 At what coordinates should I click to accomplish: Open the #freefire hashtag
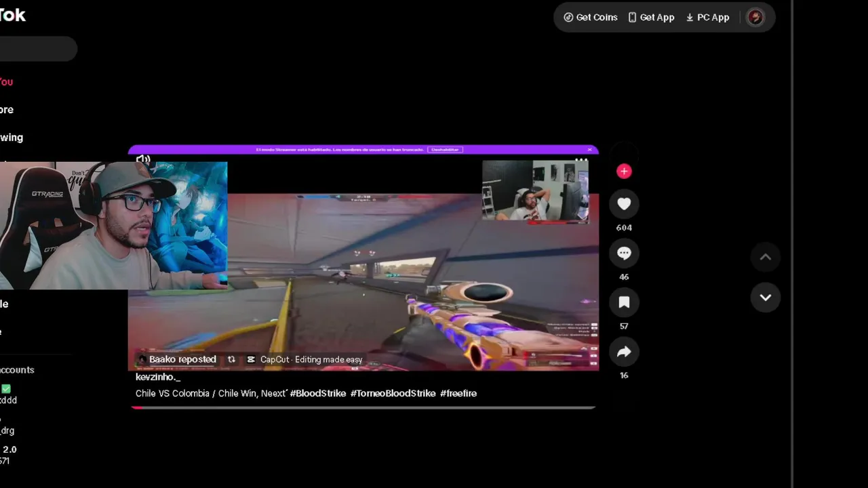click(458, 393)
